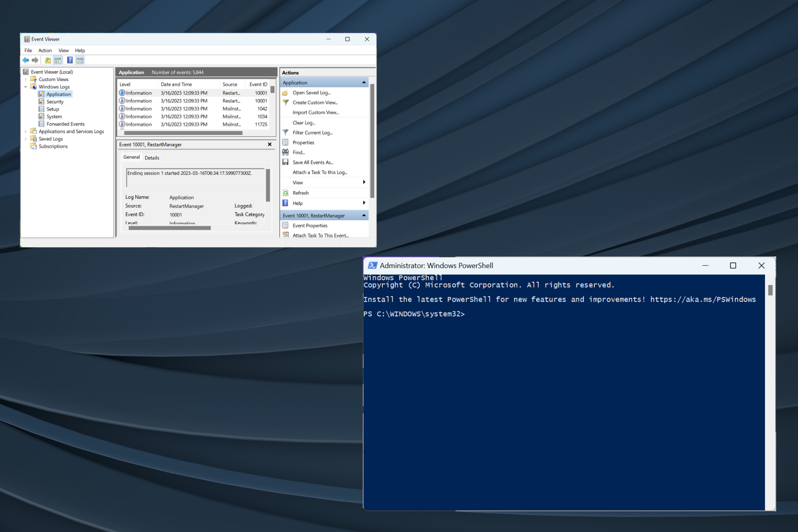Click the Find binoculars icon
This screenshot has height=532, width=798.
(x=286, y=153)
